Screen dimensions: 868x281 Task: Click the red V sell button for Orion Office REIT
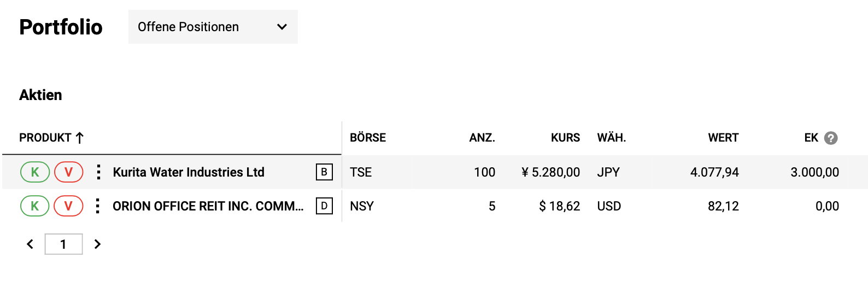tap(68, 206)
